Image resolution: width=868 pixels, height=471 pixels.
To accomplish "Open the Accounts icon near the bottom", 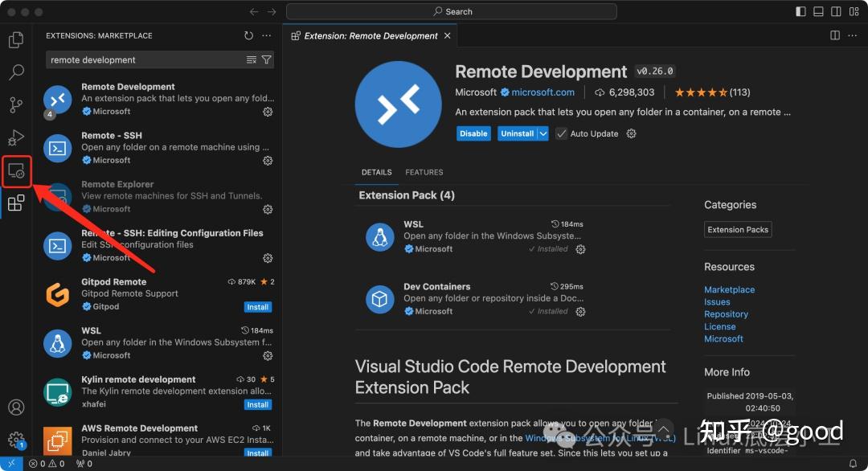I will coord(16,408).
